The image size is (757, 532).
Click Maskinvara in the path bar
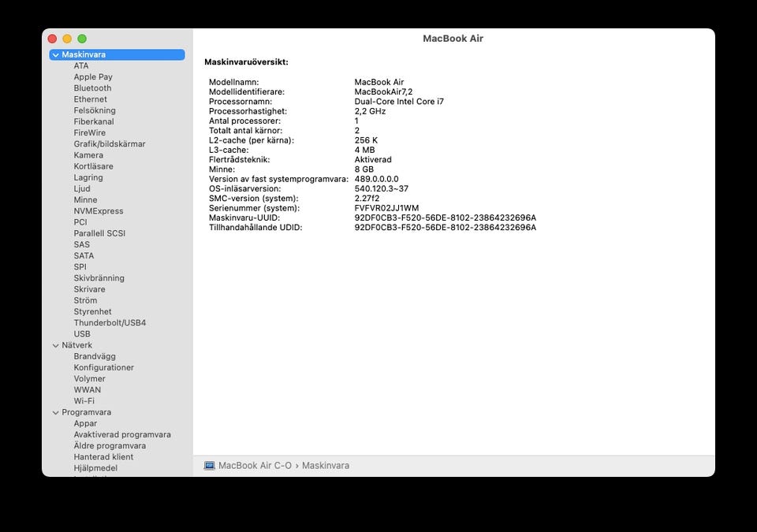coord(326,465)
